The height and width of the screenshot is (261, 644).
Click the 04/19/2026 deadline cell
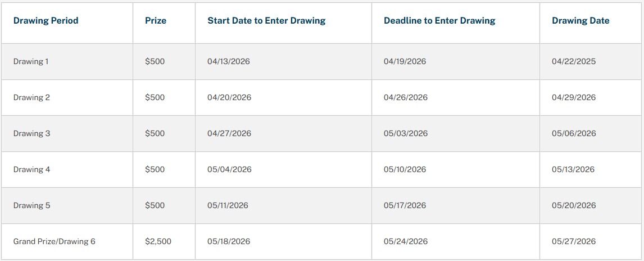coord(405,61)
